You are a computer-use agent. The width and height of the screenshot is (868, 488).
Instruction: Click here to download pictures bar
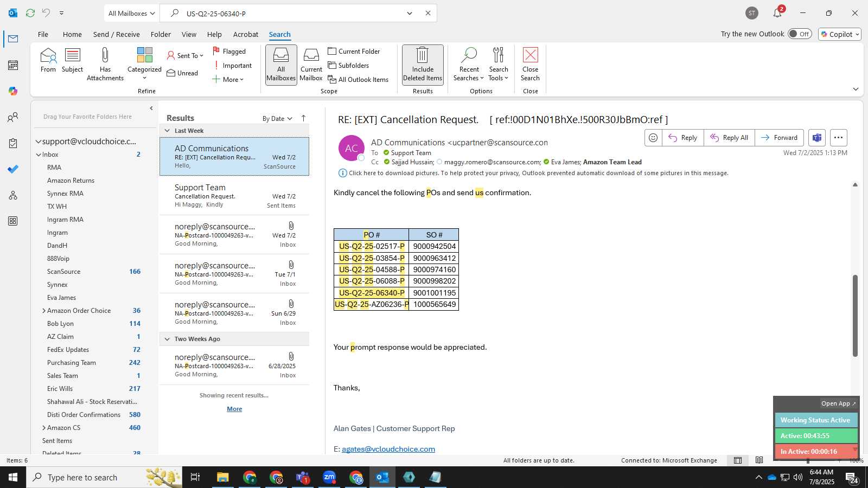point(533,173)
